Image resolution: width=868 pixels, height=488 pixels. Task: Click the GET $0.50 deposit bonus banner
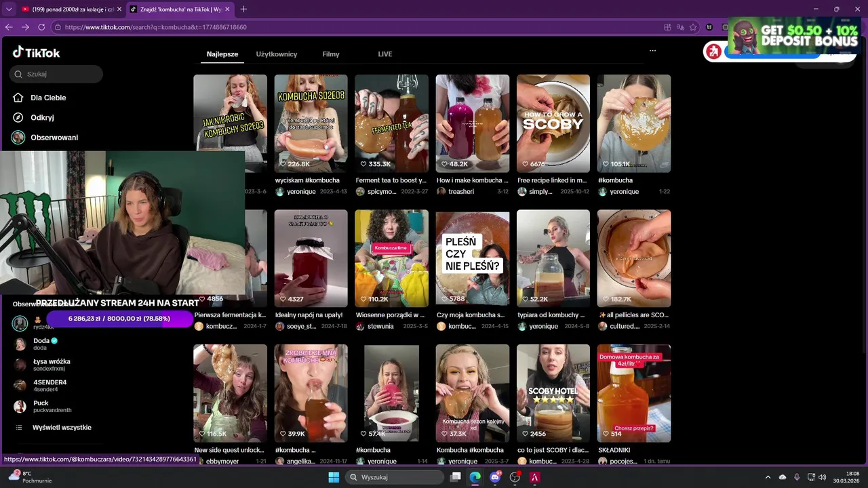tap(794, 35)
